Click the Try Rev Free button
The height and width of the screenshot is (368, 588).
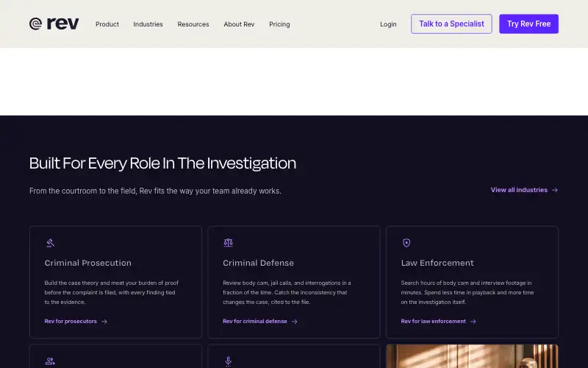(528, 24)
